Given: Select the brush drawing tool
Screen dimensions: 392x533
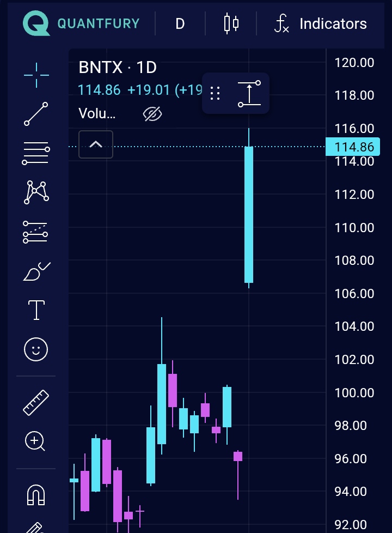Looking at the screenshot, I should point(36,271).
